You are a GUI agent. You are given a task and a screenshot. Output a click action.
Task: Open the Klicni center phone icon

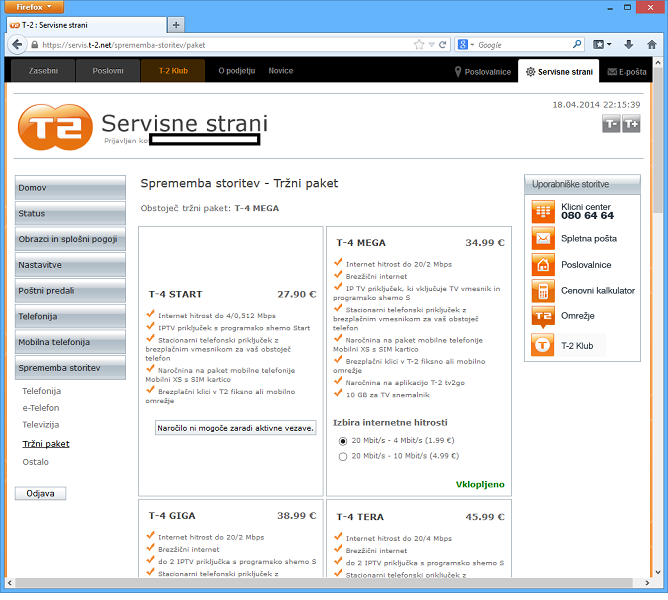click(x=542, y=211)
